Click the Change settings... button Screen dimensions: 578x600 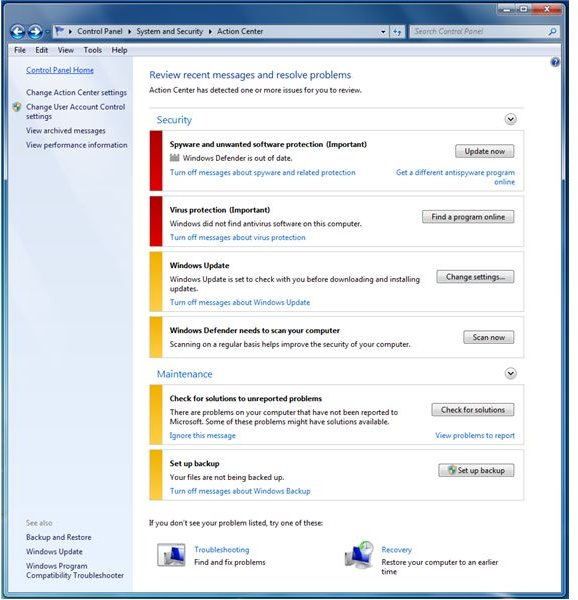(x=475, y=277)
